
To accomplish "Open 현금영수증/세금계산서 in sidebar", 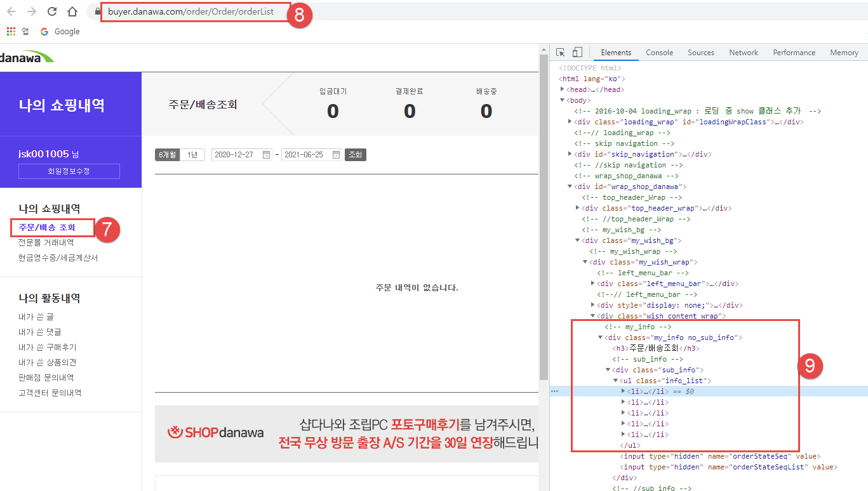I will click(58, 258).
